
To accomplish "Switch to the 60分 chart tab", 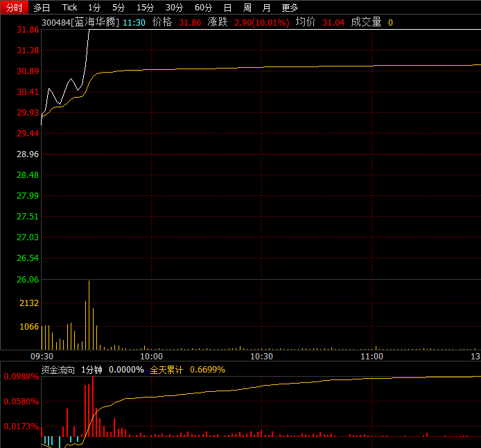I will tap(203, 8).
